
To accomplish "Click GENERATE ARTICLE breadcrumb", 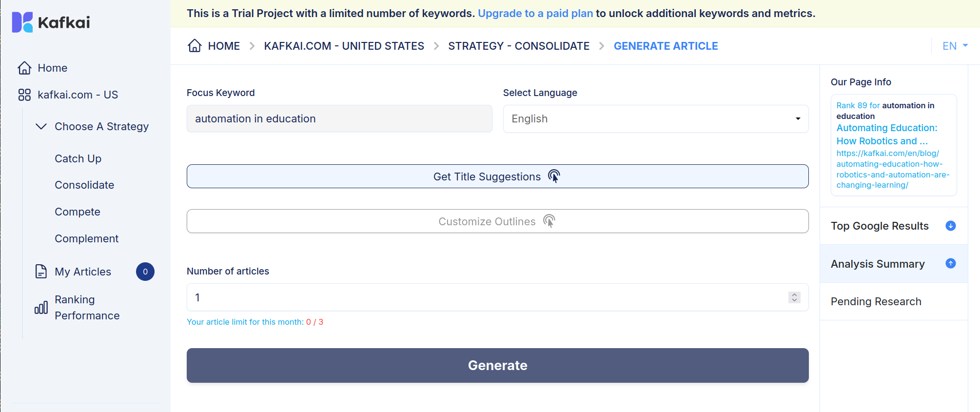I will click(666, 46).
